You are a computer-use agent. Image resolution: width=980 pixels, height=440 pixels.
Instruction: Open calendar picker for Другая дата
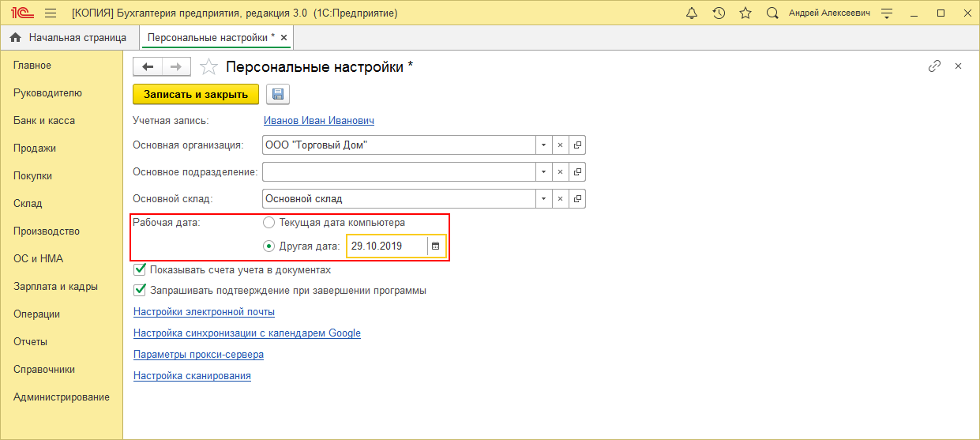click(x=435, y=246)
